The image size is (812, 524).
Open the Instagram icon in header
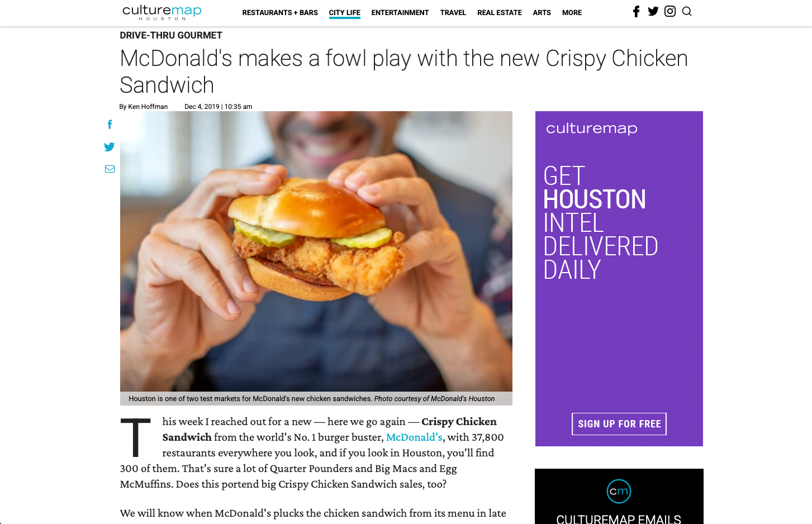click(670, 11)
